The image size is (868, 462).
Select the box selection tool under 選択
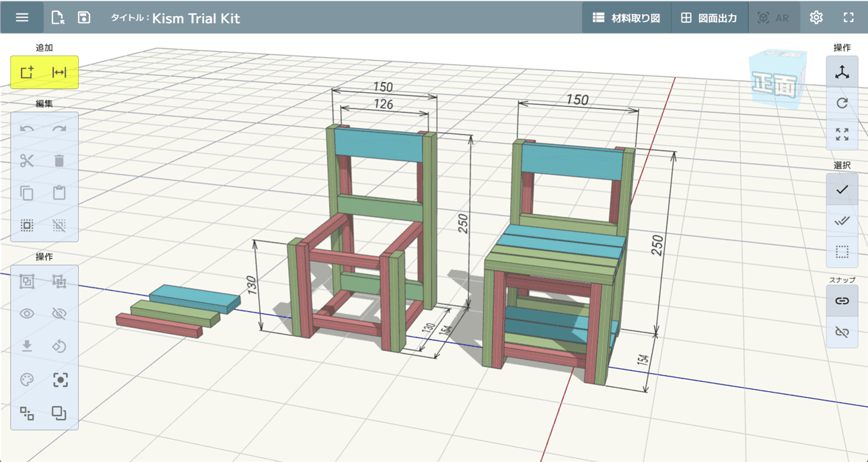(842, 253)
